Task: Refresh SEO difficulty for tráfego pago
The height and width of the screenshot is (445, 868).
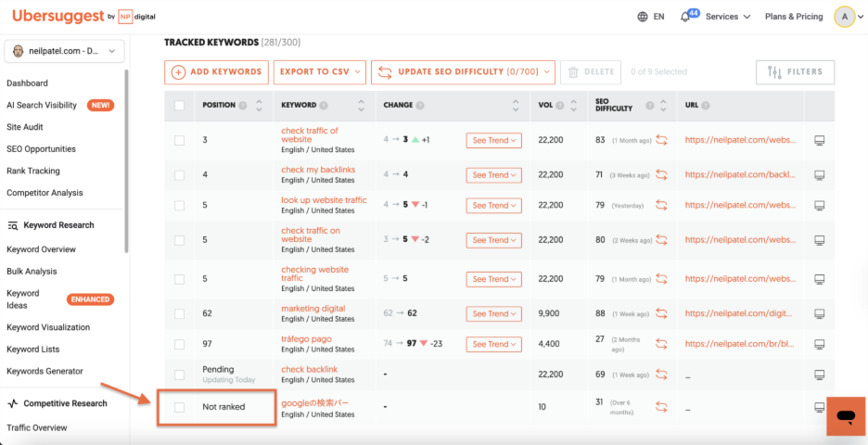Action: coord(661,344)
